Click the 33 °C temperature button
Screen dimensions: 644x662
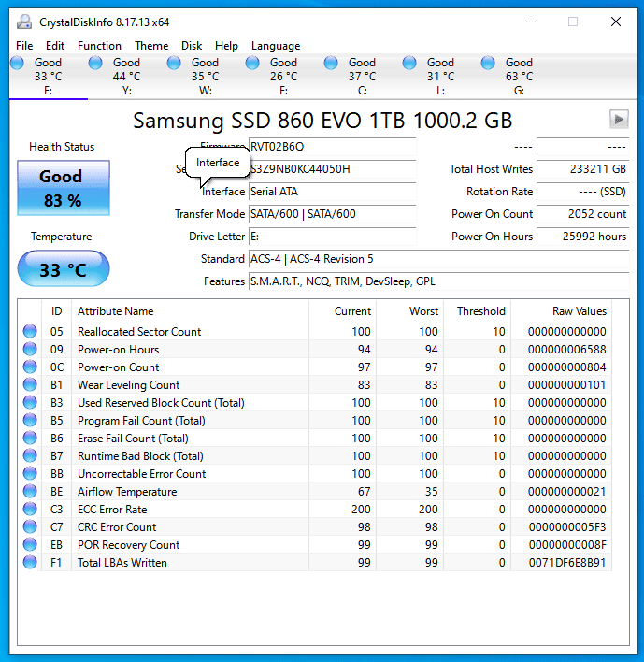(64, 268)
